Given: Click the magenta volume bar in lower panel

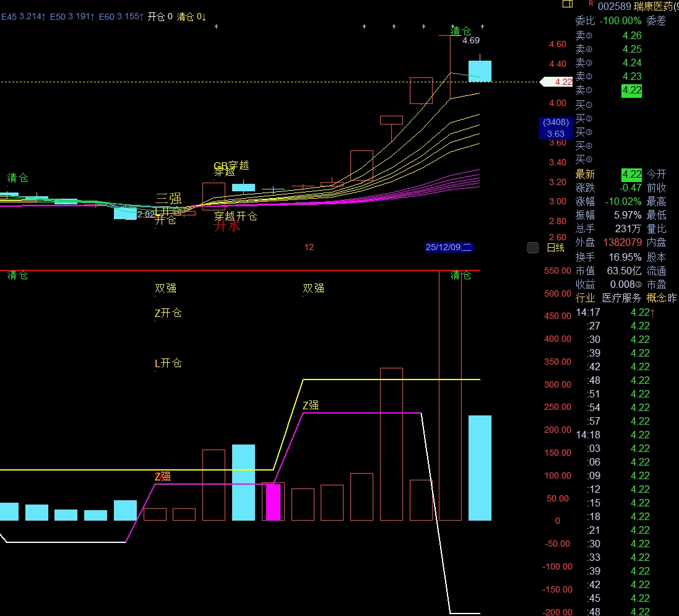Looking at the screenshot, I should click(x=273, y=502).
